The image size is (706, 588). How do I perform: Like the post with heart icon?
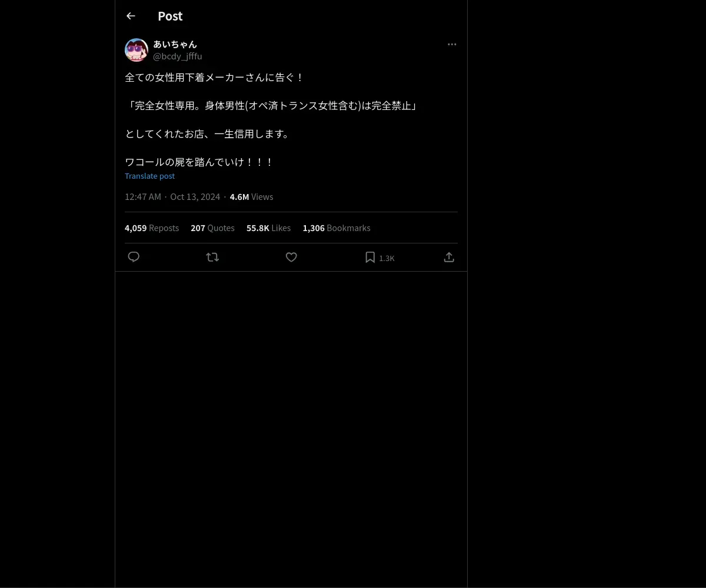(x=291, y=257)
